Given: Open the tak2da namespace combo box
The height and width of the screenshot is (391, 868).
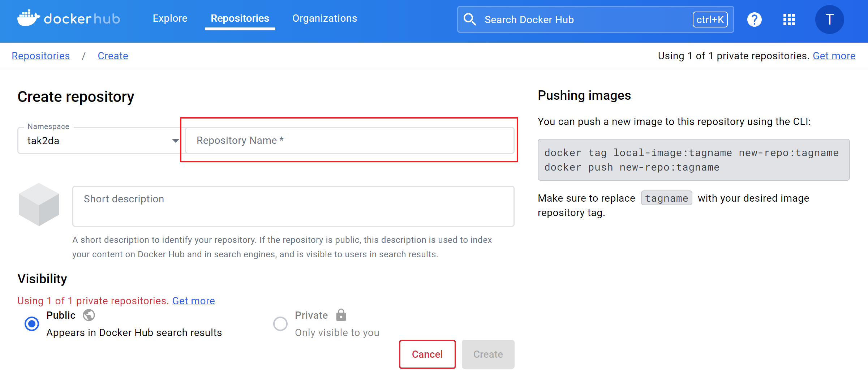Looking at the screenshot, I should (94, 141).
